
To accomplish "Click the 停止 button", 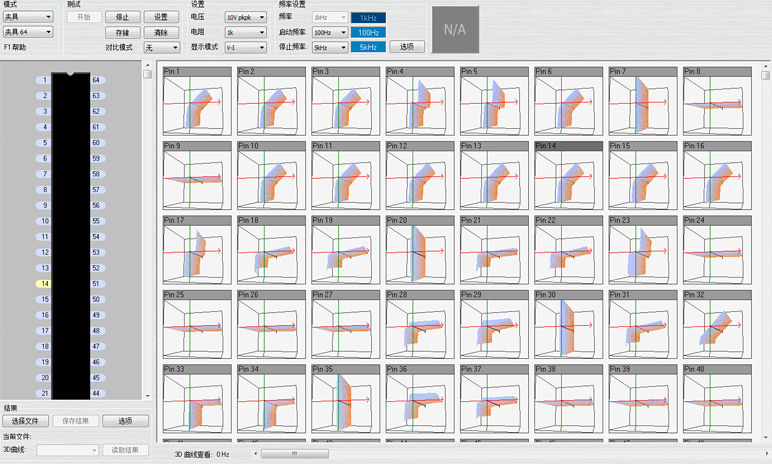I will click(x=123, y=17).
